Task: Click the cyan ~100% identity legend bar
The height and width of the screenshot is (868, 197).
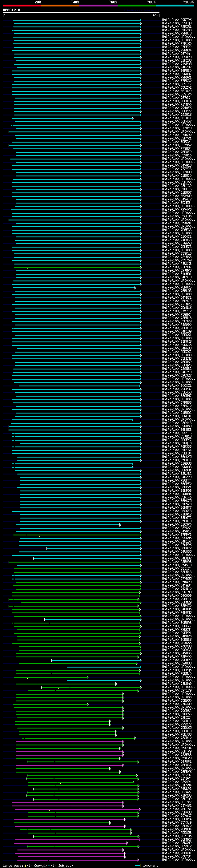Action: [x=175, y=6]
